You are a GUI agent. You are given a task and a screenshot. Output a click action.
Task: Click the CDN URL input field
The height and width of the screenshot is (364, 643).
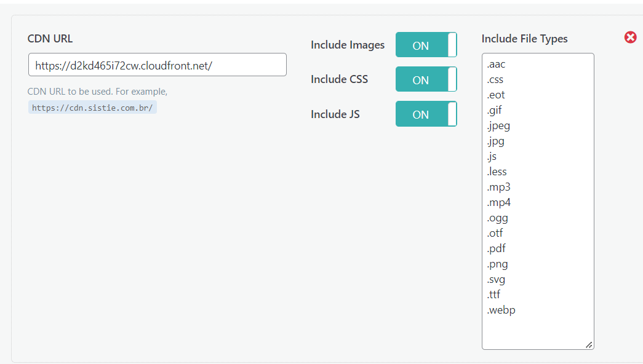click(x=158, y=65)
